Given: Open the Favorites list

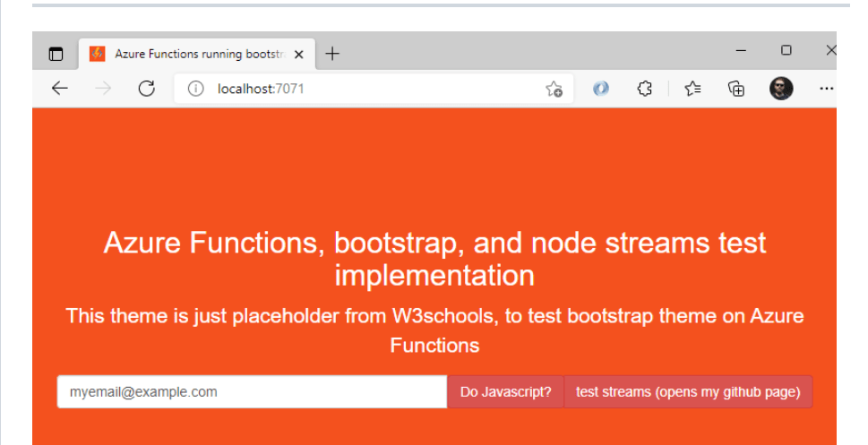Looking at the screenshot, I should 692,89.
